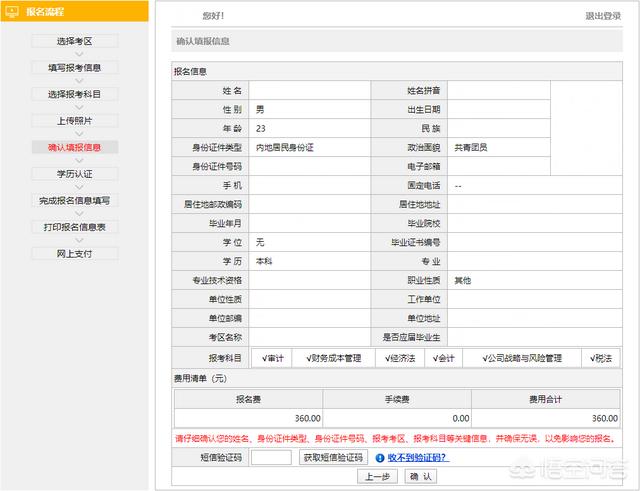Select the highlighted 确认填报信息 step

click(74, 147)
